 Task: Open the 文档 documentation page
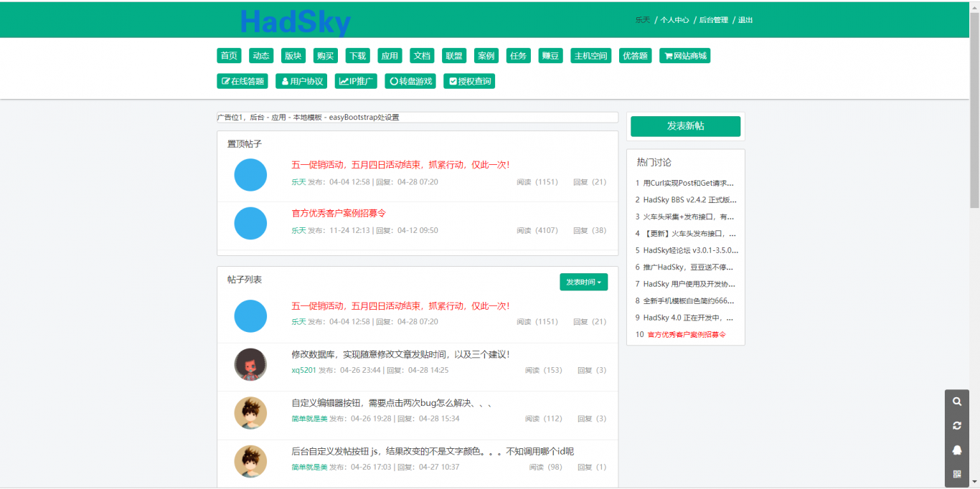(422, 56)
